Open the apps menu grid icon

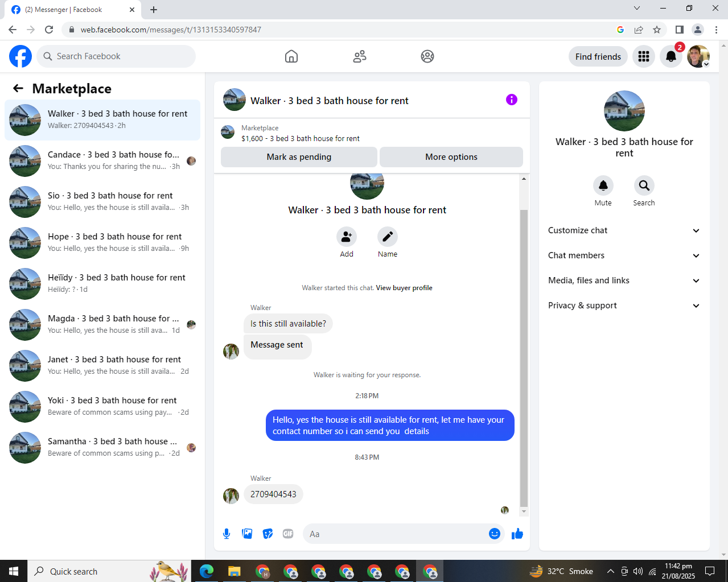click(x=644, y=56)
